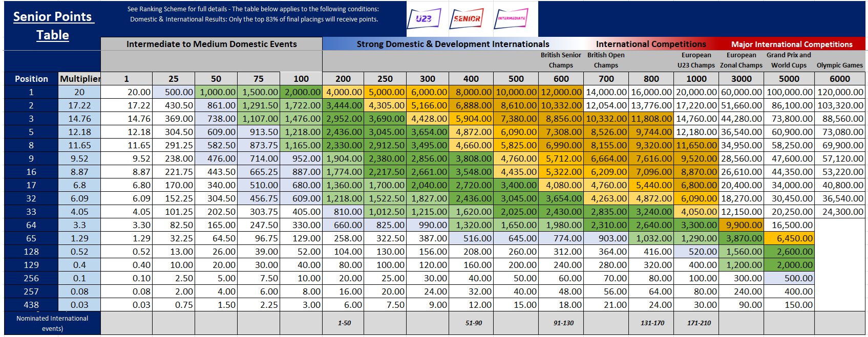Click the Major International Competitions heading
The image size is (868, 337).
tap(791, 44)
